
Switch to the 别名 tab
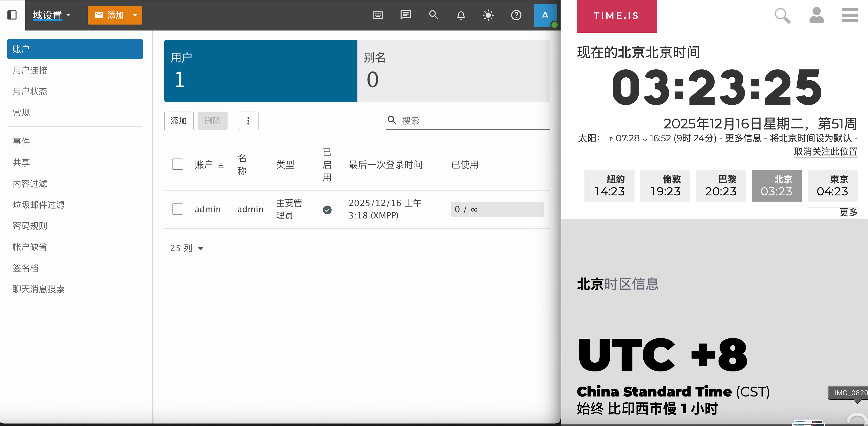coord(453,71)
